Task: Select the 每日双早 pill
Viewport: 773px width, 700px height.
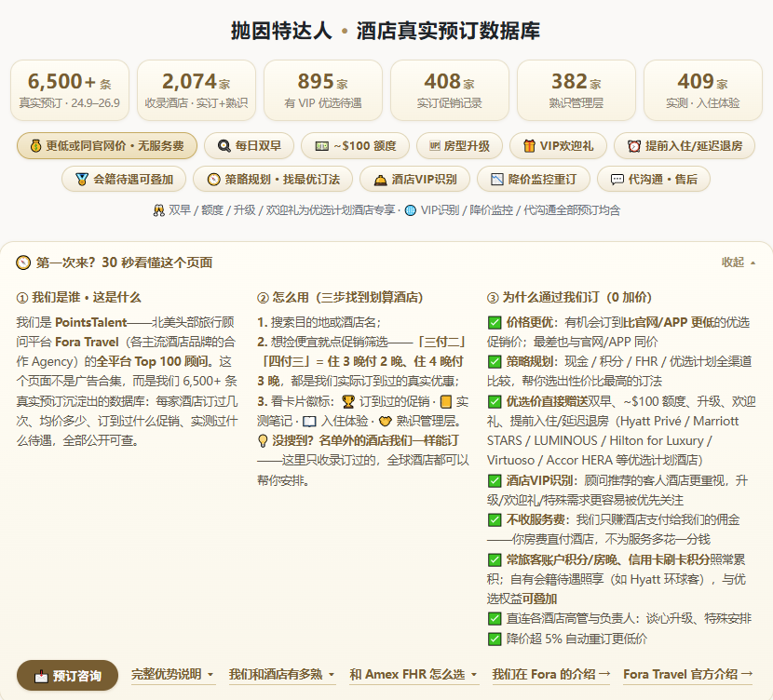Action: click(x=249, y=146)
